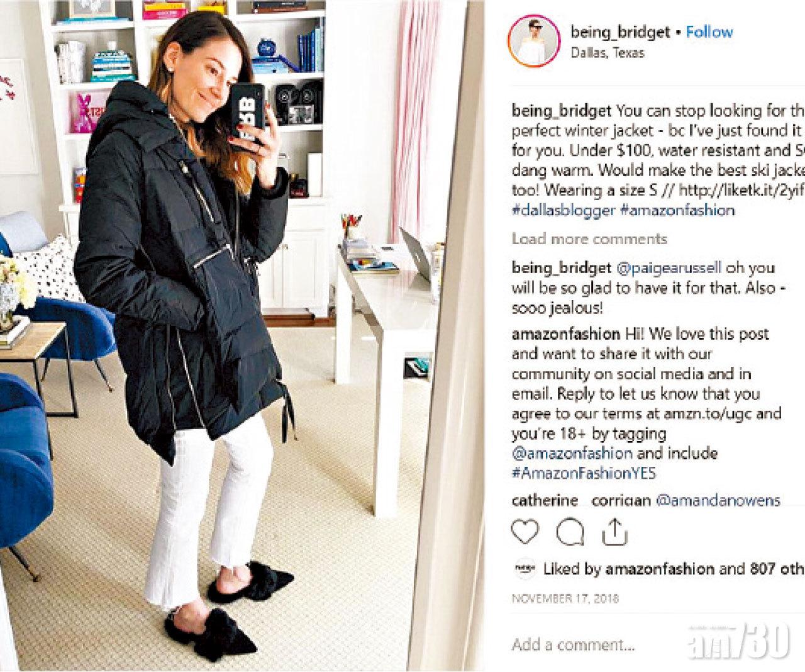This screenshot has width=805, height=672.
Task: Open the #dallasblogger hashtag
Action: pyautogui.click(x=563, y=210)
